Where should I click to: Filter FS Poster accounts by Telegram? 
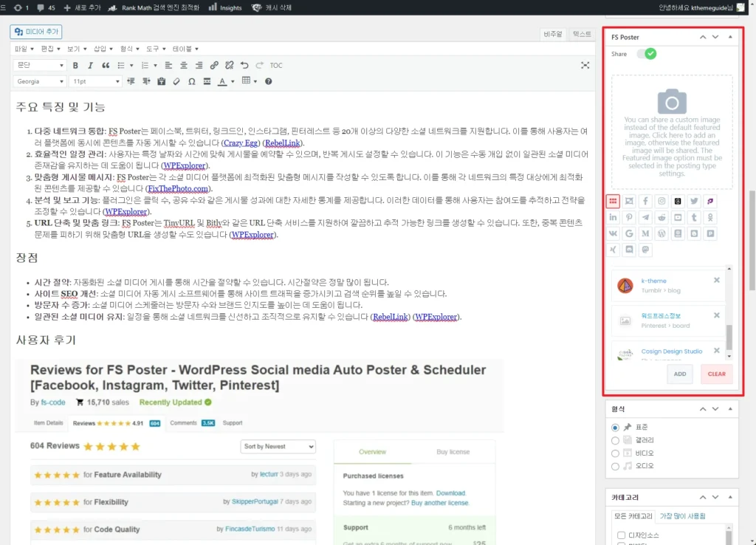645,218
